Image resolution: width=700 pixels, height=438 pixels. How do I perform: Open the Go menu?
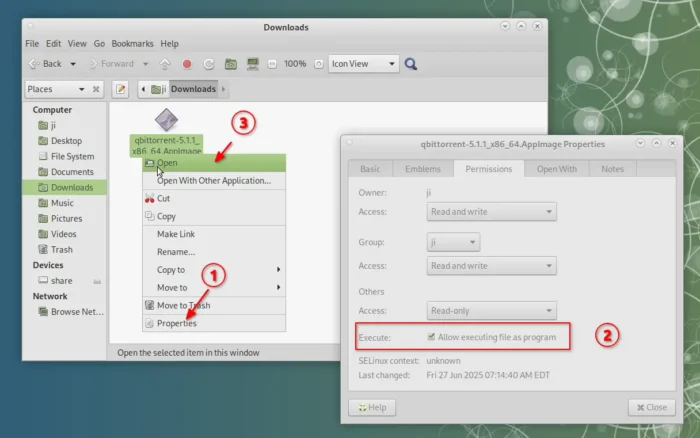click(x=99, y=43)
